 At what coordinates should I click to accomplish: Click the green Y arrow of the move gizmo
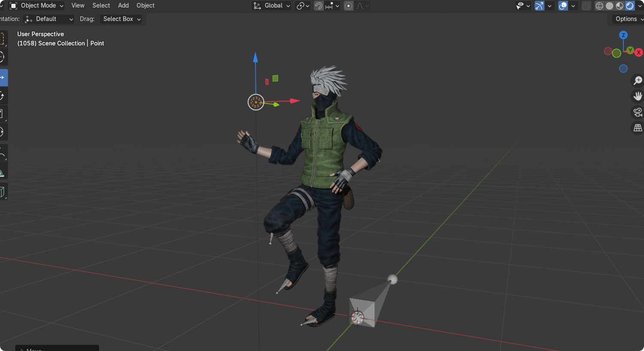[276, 104]
